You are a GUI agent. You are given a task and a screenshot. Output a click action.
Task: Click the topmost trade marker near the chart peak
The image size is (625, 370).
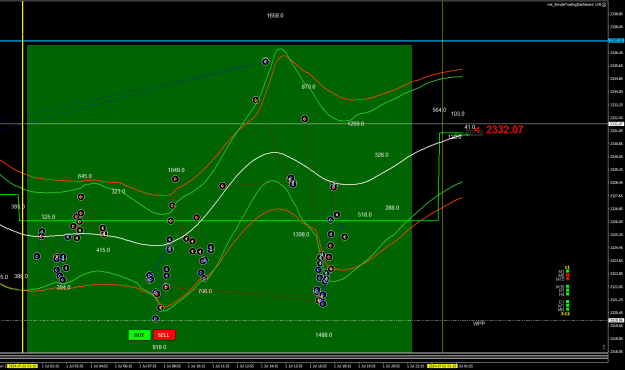pyautogui.click(x=265, y=61)
